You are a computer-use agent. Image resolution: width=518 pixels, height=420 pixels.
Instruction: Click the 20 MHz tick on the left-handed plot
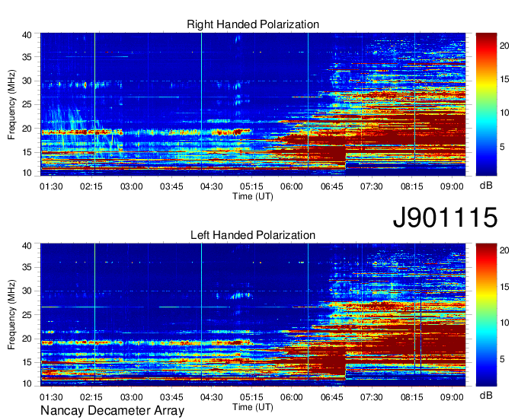pyautogui.click(x=27, y=339)
